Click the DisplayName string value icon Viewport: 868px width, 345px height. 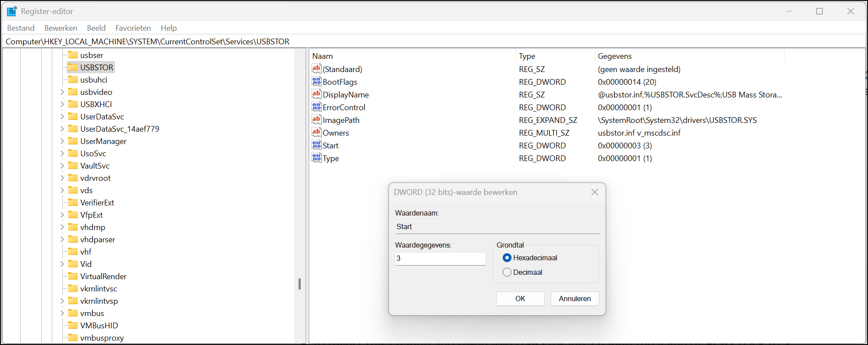[x=316, y=94]
